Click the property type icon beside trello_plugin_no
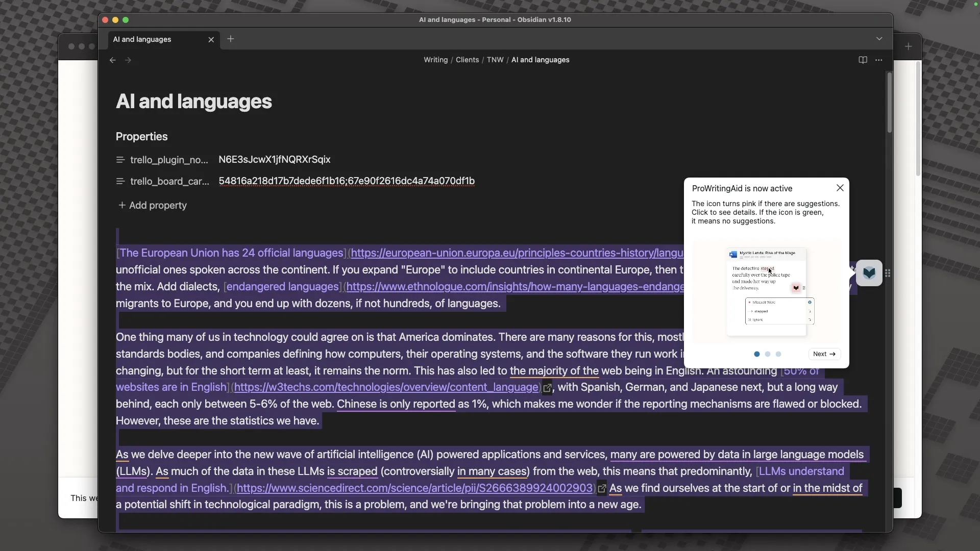 120,160
